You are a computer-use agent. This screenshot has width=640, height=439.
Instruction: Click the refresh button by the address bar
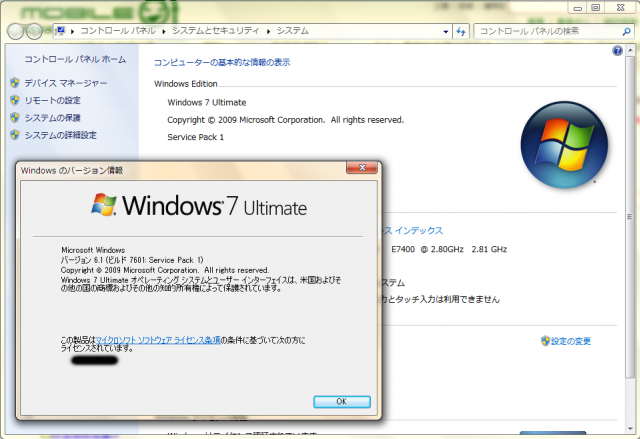461,31
